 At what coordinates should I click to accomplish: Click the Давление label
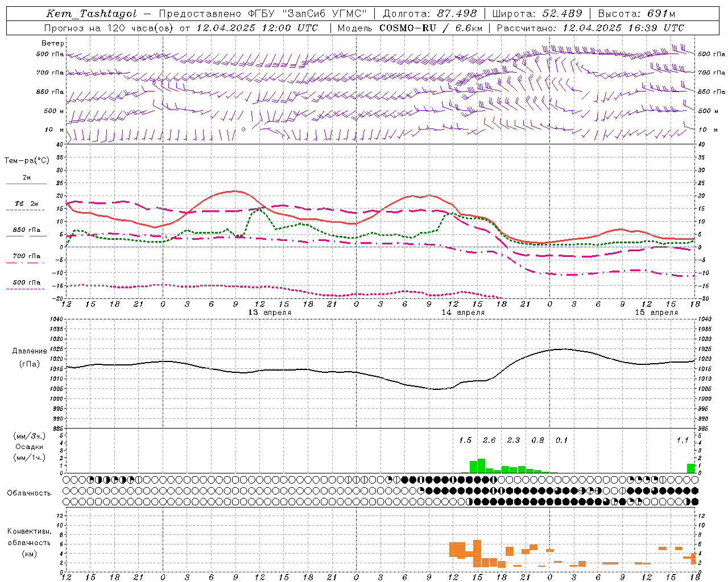(30, 351)
